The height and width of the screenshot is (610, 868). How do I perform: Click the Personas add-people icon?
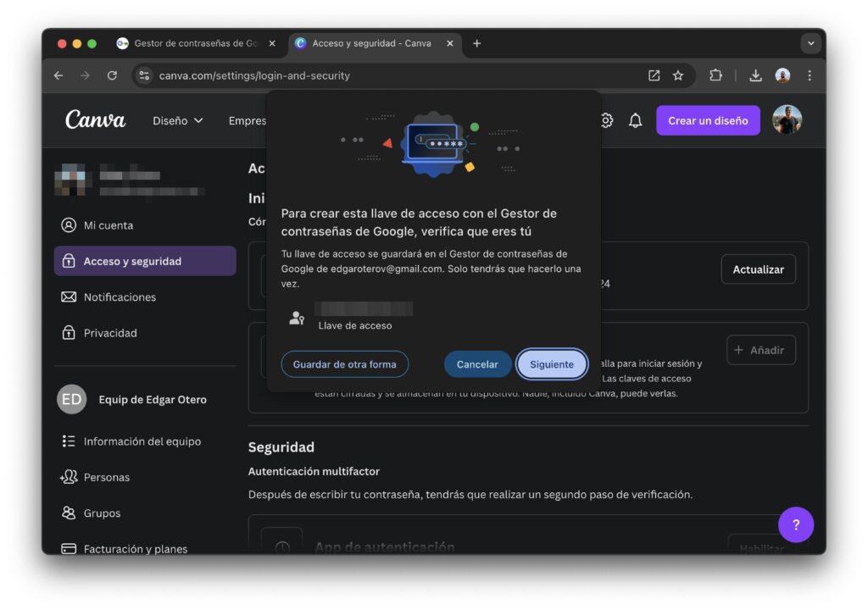69,477
